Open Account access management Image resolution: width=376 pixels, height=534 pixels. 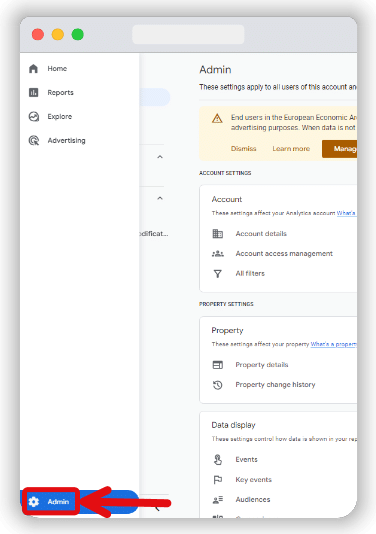pyautogui.click(x=284, y=253)
